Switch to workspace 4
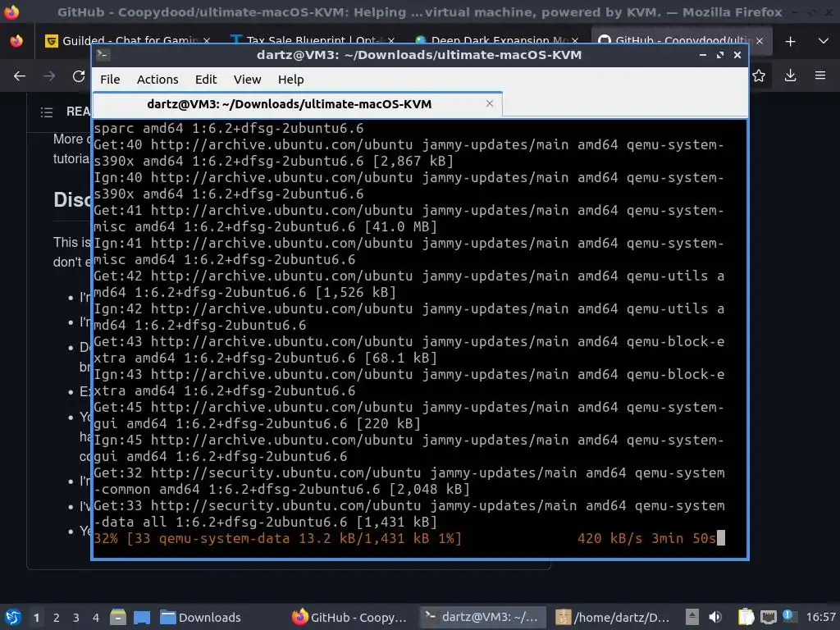This screenshot has height=630, width=840. (x=96, y=618)
